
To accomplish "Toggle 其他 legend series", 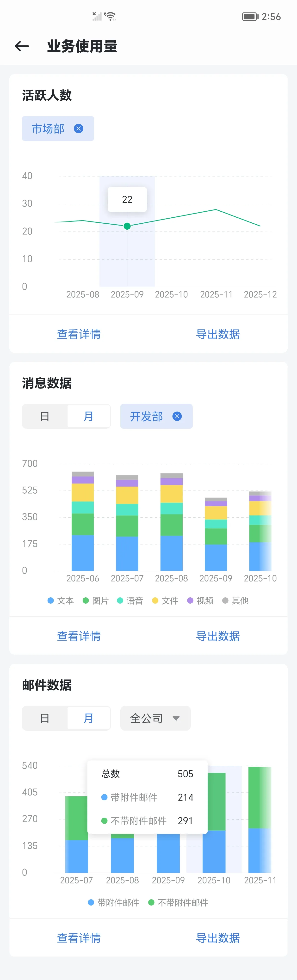I will [x=235, y=601].
